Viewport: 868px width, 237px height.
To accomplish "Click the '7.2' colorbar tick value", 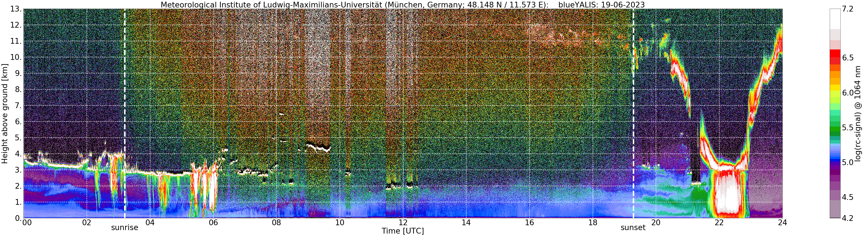I will click(848, 9).
